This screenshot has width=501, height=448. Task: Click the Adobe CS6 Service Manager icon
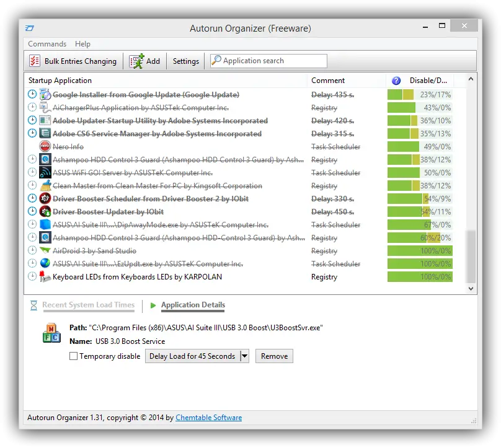point(45,133)
